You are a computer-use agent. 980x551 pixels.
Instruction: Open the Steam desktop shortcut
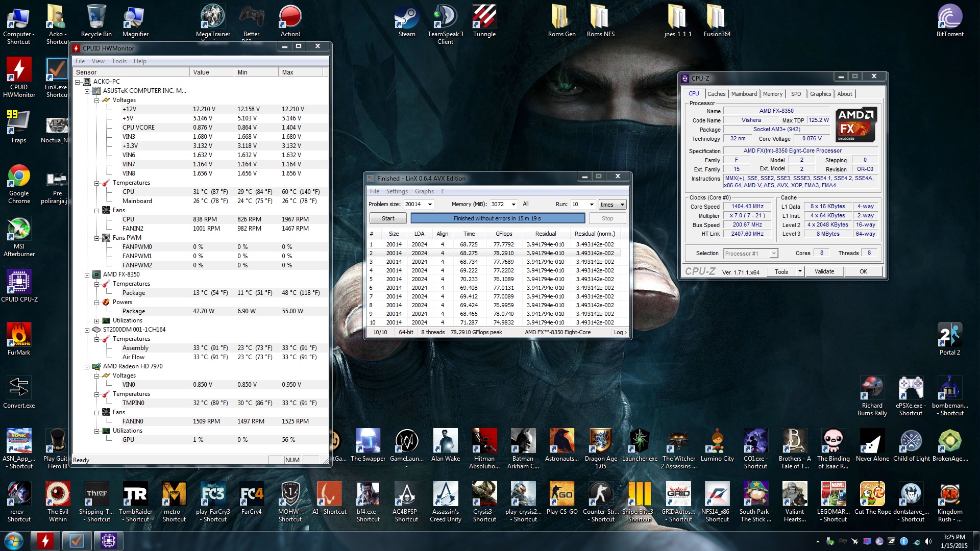point(406,18)
